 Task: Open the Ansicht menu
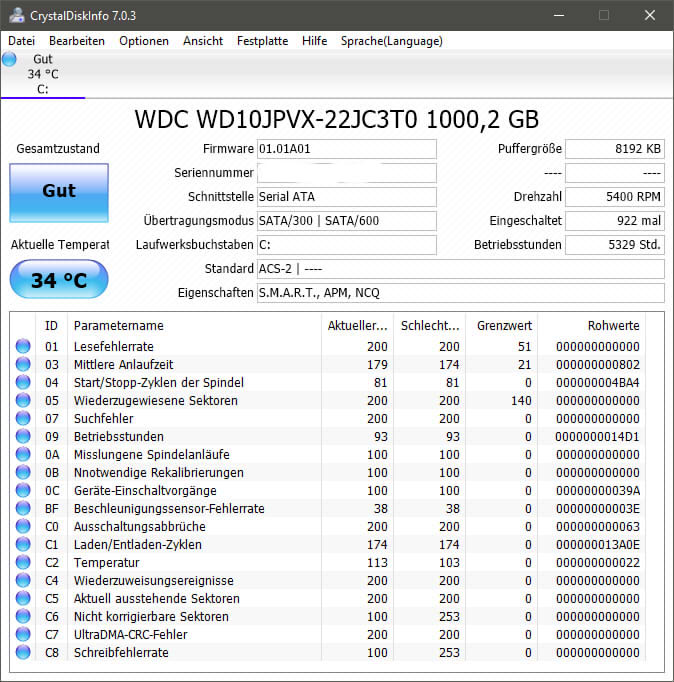point(203,41)
